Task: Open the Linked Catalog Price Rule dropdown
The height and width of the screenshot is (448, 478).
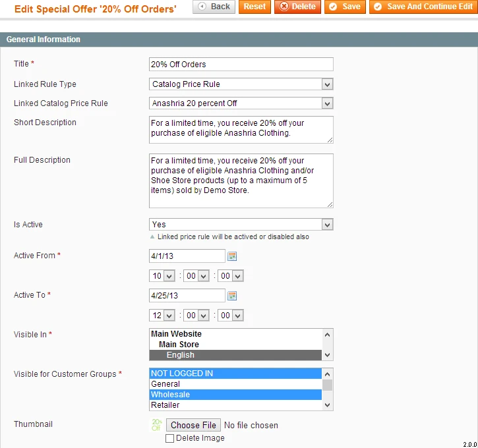Action: tap(241, 103)
